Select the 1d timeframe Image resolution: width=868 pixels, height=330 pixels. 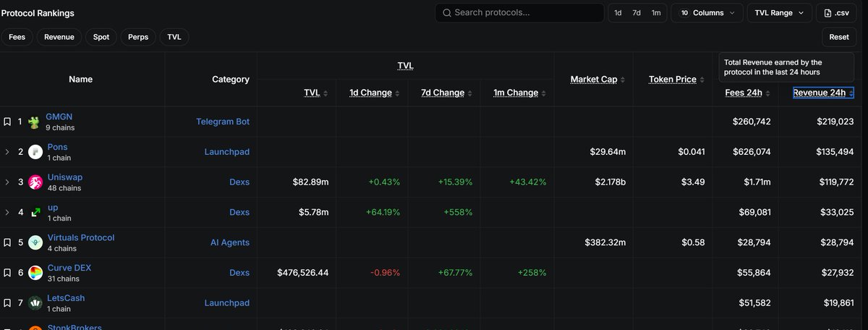point(618,13)
